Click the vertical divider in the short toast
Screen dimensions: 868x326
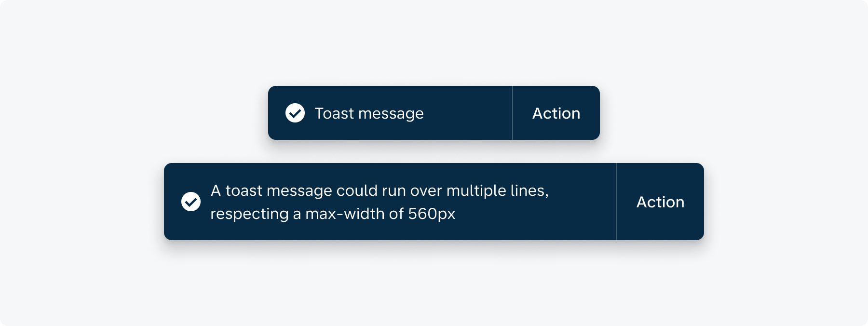click(512, 113)
